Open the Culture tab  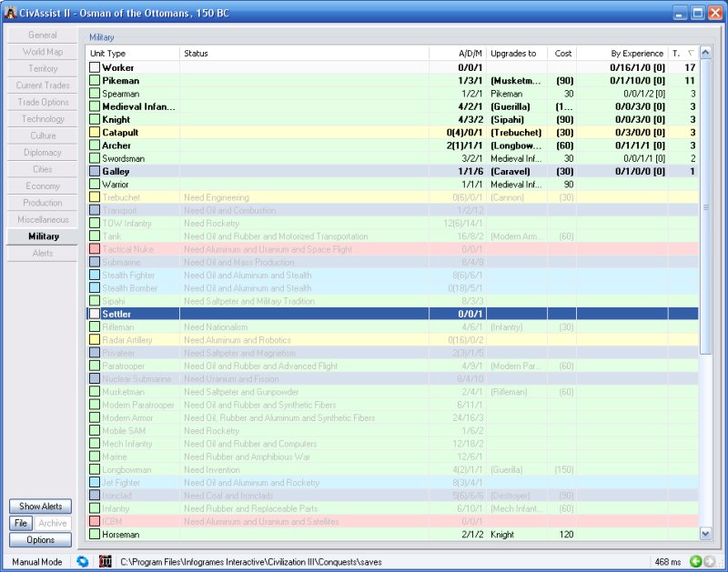42,135
